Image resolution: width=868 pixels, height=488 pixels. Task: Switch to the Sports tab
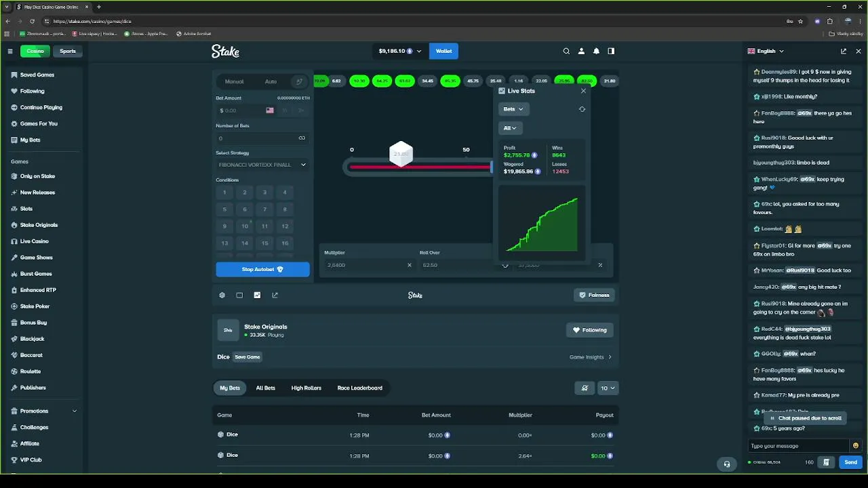(68, 51)
